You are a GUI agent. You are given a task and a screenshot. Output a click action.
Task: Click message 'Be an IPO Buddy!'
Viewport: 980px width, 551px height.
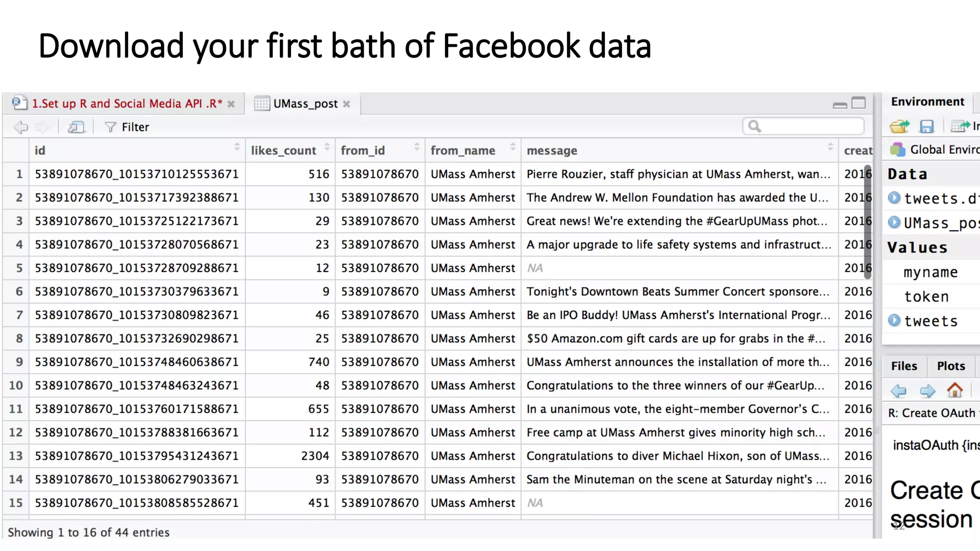[679, 315]
